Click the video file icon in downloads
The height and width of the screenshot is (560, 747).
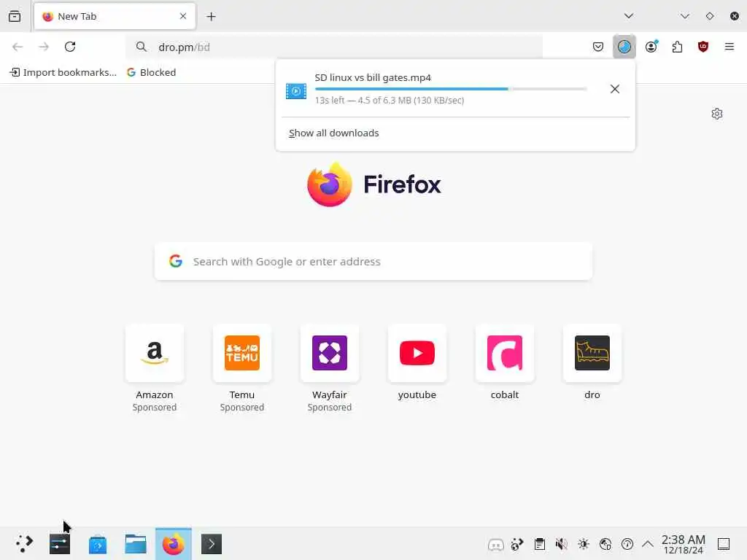tap(296, 91)
